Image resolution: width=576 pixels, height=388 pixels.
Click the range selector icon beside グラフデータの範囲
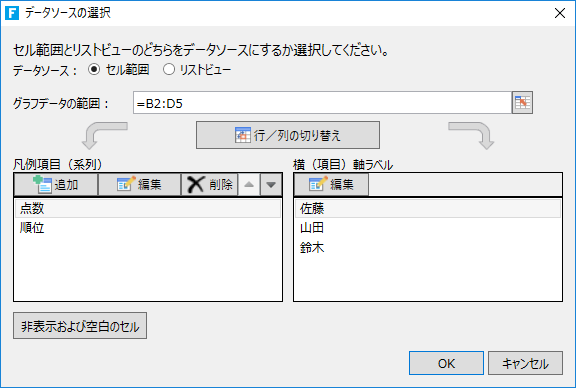(x=522, y=103)
